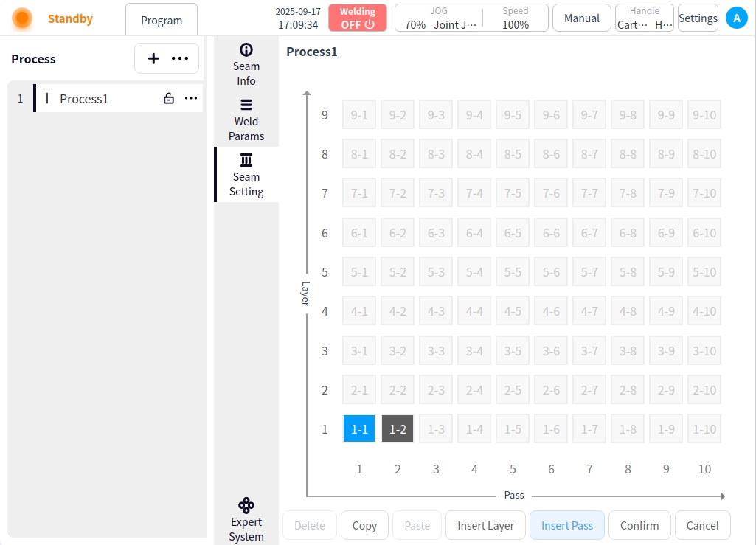Toggle the Welding OFF power switch
Screen dimensions: 756x545
(x=358, y=18)
